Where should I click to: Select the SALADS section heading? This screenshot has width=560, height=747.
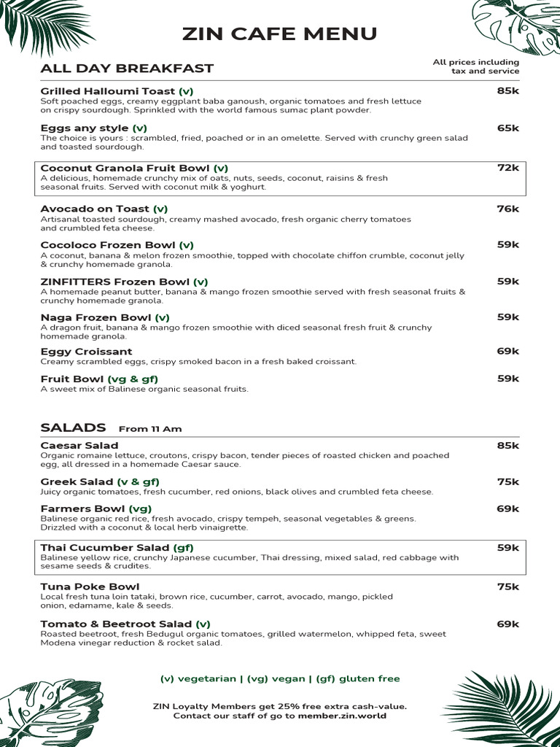point(73,427)
